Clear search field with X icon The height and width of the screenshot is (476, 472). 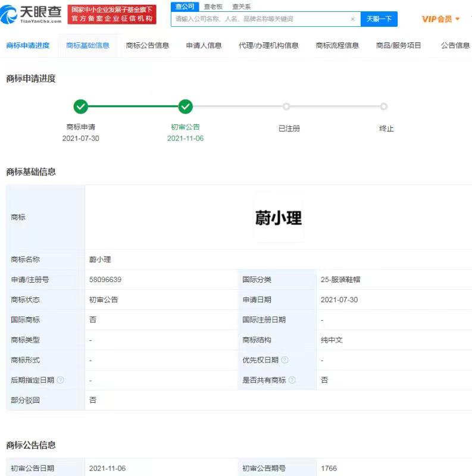coord(352,19)
